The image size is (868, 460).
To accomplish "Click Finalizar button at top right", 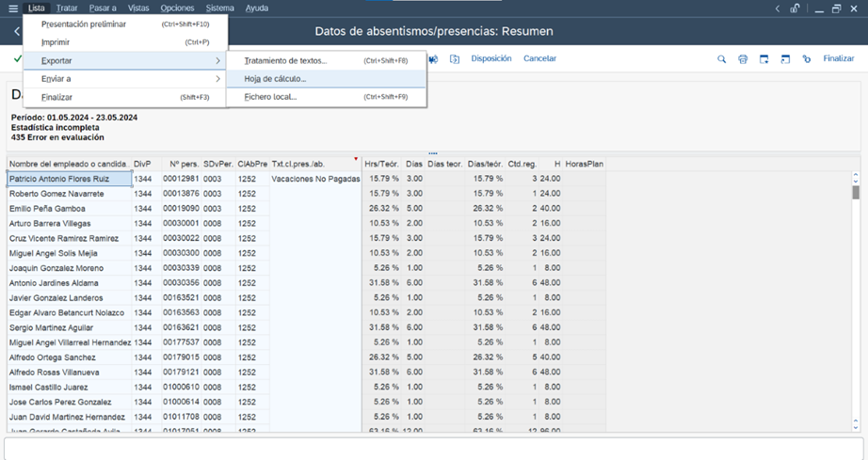I will (838, 58).
